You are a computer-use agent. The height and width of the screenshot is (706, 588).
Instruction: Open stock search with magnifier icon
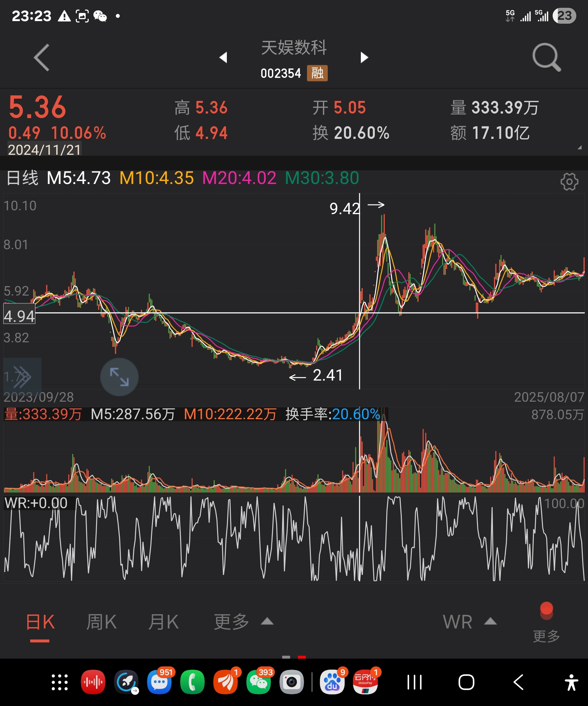point(547,57)
